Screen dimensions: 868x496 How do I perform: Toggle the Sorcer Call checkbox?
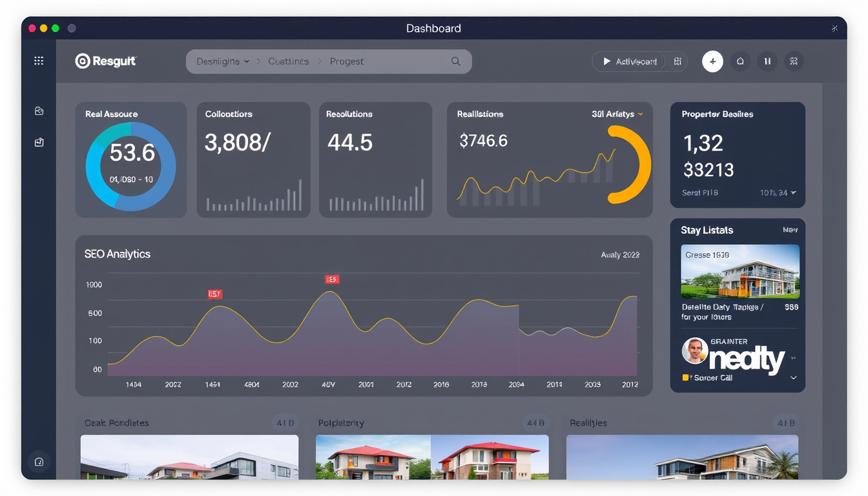[x=687, y=378]
